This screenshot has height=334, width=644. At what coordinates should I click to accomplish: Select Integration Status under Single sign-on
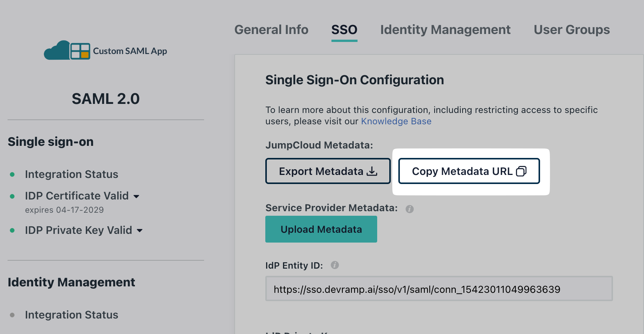pyautogui.click(x=71, y=175)
